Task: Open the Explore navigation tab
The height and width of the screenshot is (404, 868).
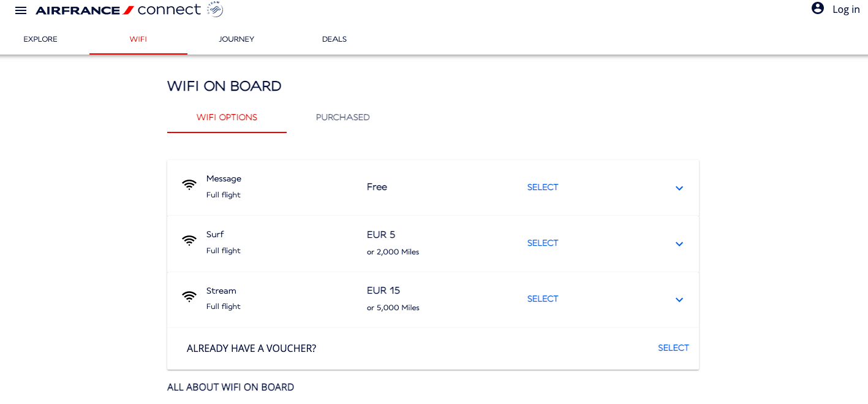Action: coord(40,39)
